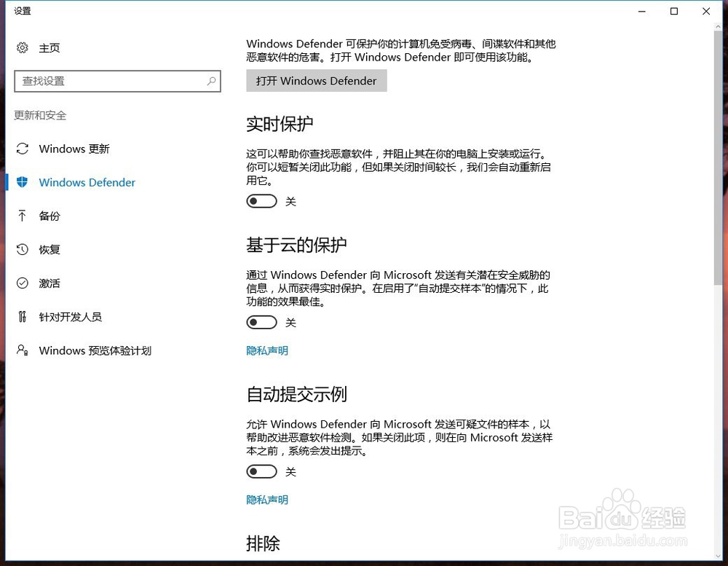Image resolution: width=728 pixels, height=566 pixels.
Task: Toggle the 实时保护 switch
Action: (261, 201)
